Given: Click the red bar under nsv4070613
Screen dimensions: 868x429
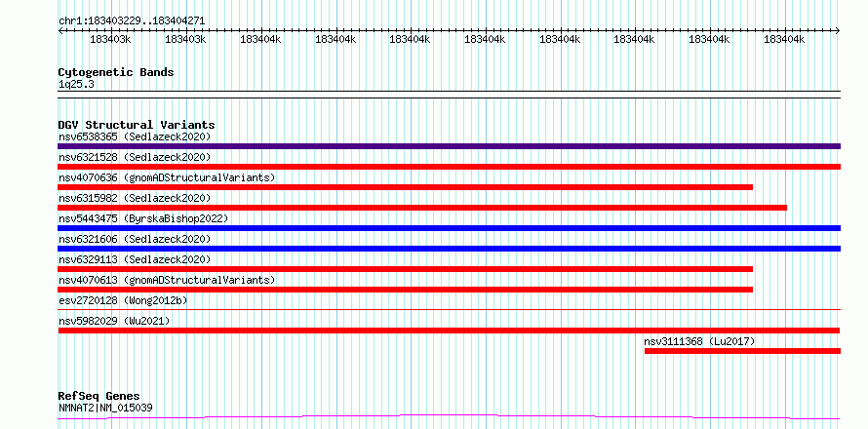Looking at the screenshot, I should 405,290.
